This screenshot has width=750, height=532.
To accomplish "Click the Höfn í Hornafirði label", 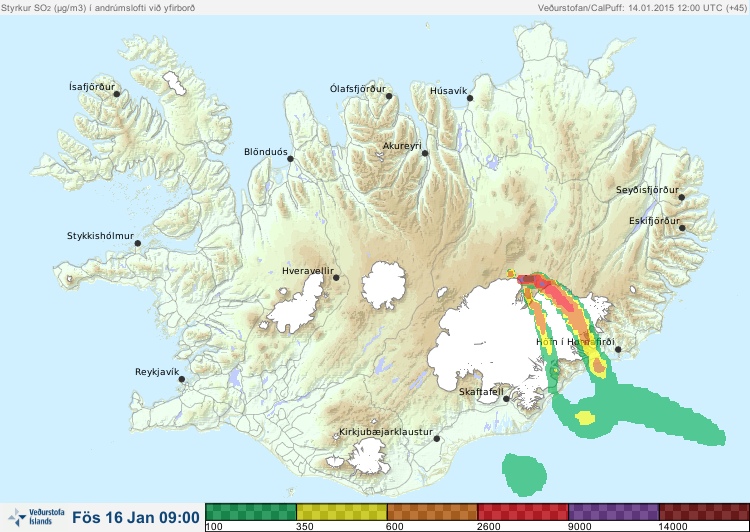I will (575, 342).
